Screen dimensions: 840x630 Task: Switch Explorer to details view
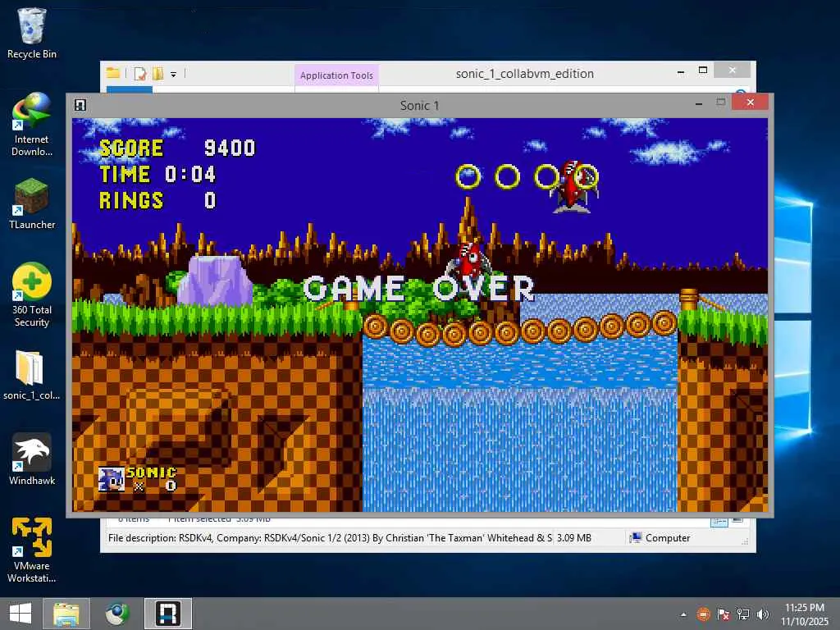click(x=719, y=522)
